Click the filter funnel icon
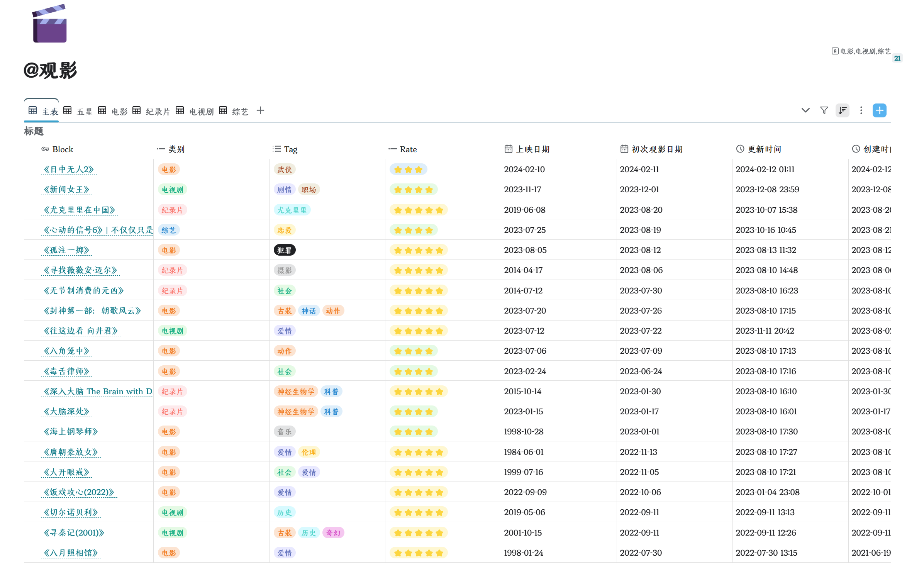This screenshot has width=924, height=563. [824, 110]
